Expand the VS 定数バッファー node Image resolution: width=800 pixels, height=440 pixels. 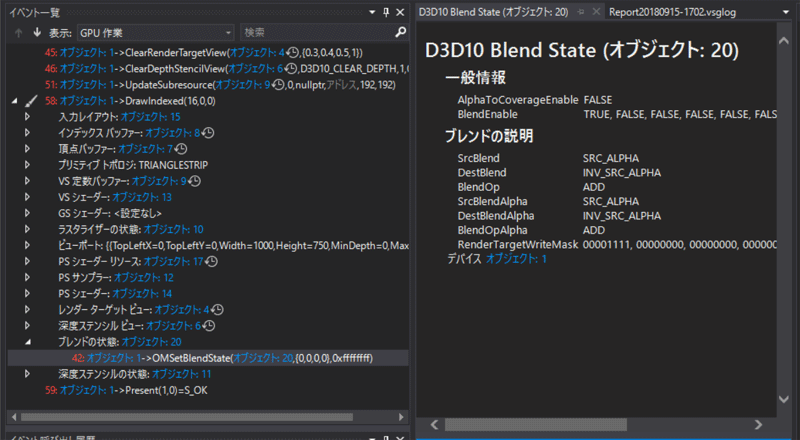27,181
